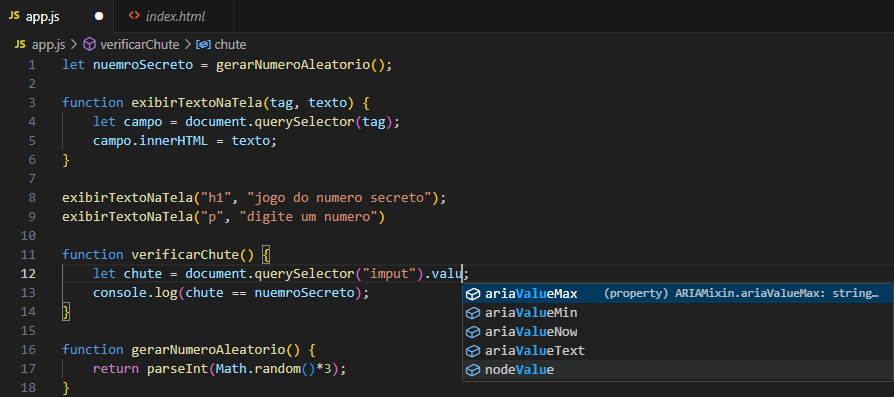The width and height of the screenshot is (894, 397).
Task: Click the property icon beside ariaValueText
Action: point(473,351)
